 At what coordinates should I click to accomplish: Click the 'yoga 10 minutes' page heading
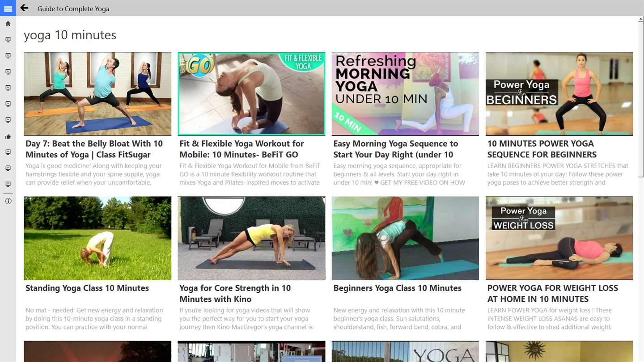point(70,35)
